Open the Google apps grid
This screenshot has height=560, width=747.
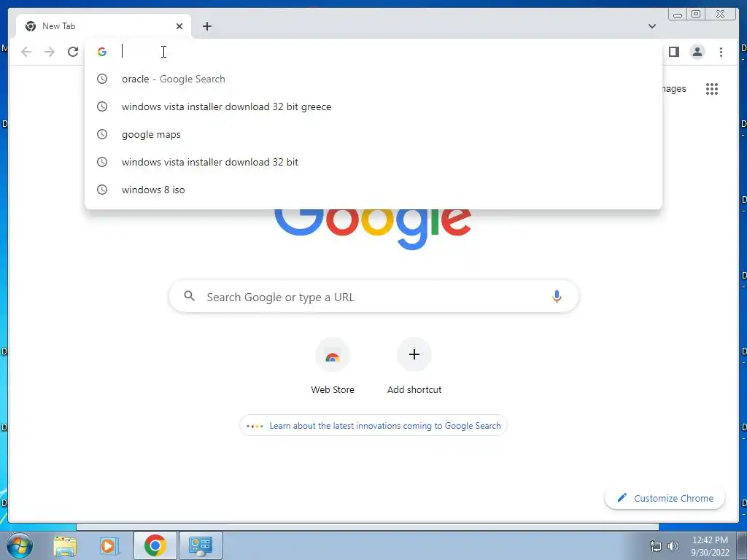click(x=712, y=89)
